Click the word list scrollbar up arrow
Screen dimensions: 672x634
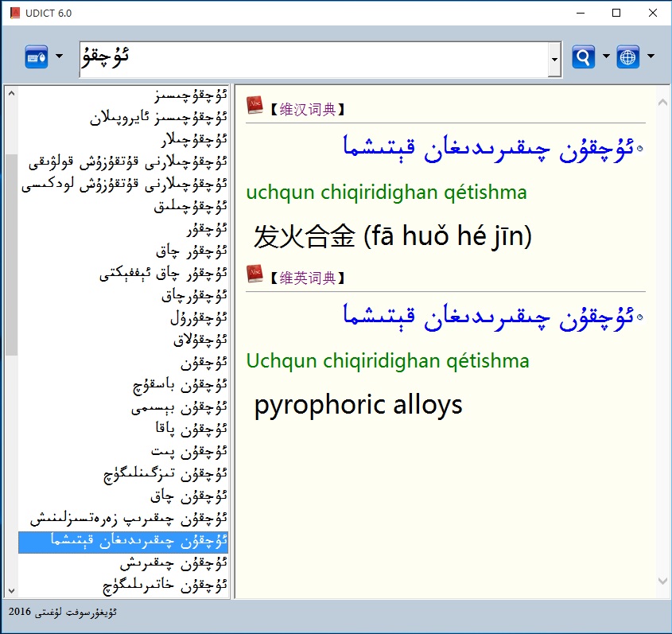tap(11, 95)
